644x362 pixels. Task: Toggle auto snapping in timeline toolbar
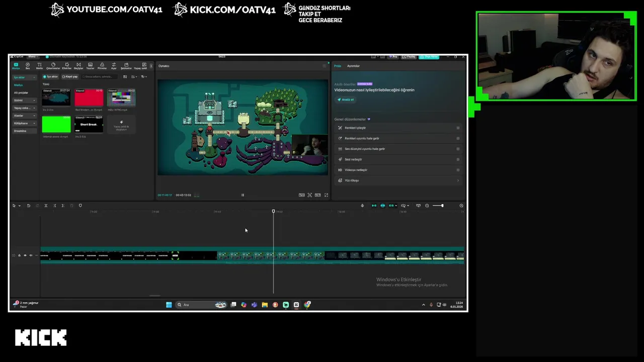click(382, 206)
